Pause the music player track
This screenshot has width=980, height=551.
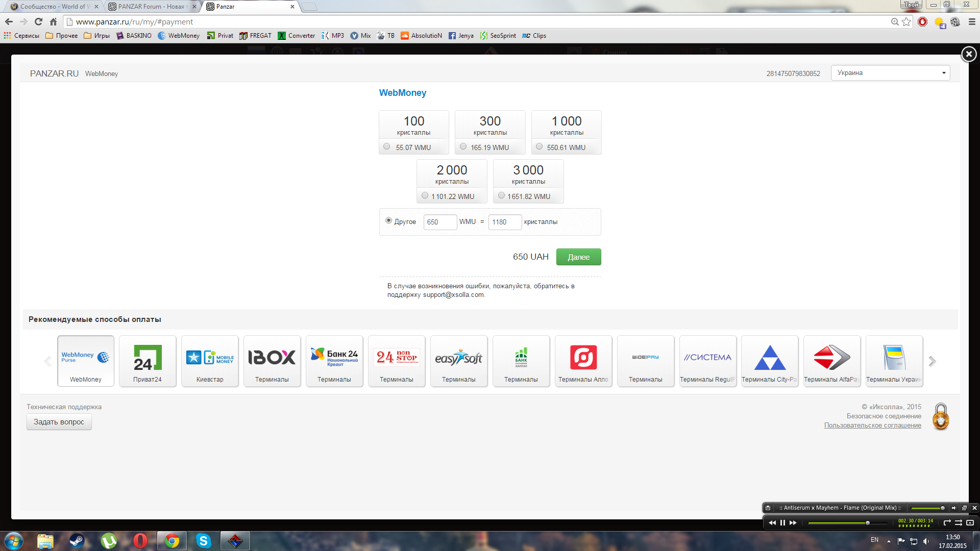click(782, 522)
